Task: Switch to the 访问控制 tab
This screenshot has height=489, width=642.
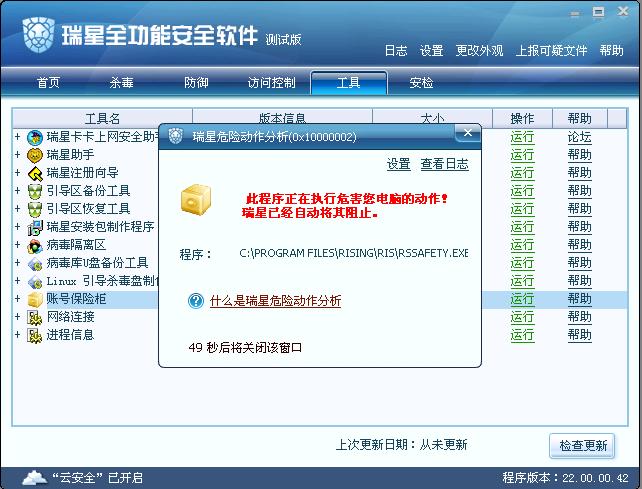Action: (x=271, y=83)
